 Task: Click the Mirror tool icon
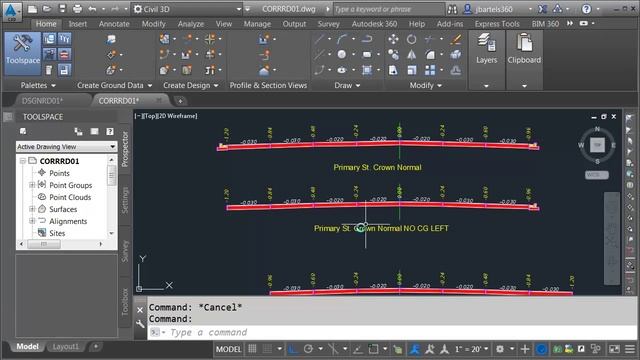(x=411, y=55)
